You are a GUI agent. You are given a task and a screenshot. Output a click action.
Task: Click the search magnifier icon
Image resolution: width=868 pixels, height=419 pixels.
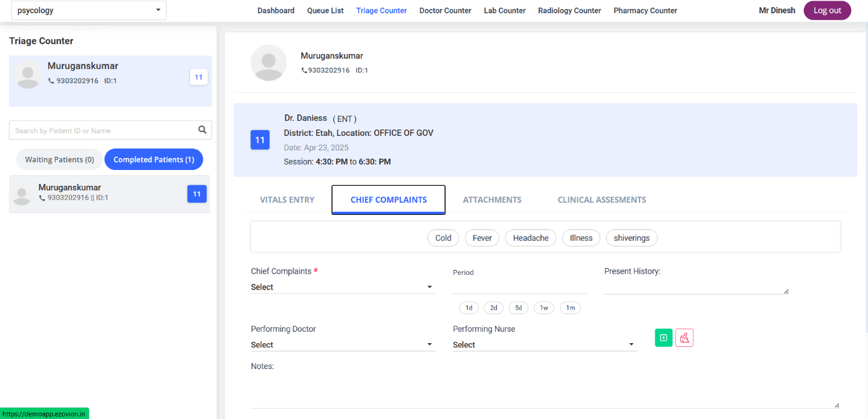pos(202,130)
